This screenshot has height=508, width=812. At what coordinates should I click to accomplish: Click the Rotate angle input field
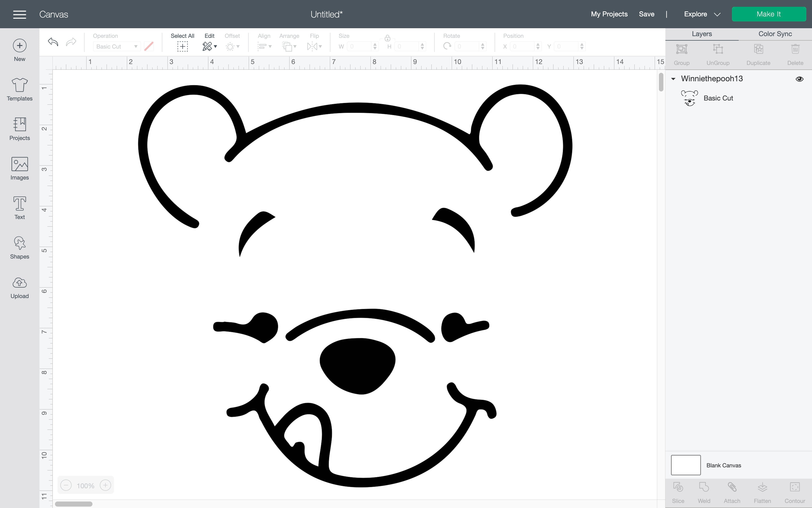tap(467, 46)
